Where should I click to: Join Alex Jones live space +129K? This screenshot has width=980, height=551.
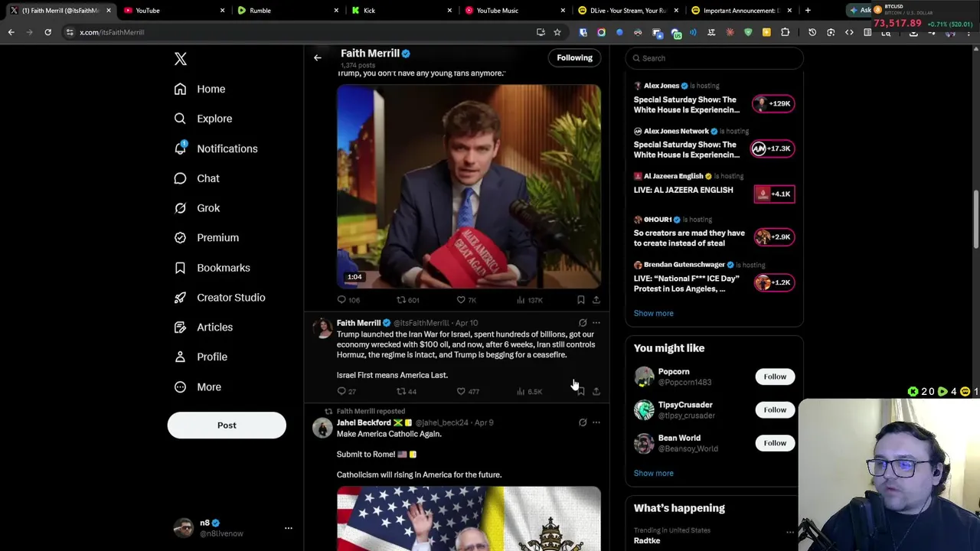pyautogui.click(x=773, y=103)
